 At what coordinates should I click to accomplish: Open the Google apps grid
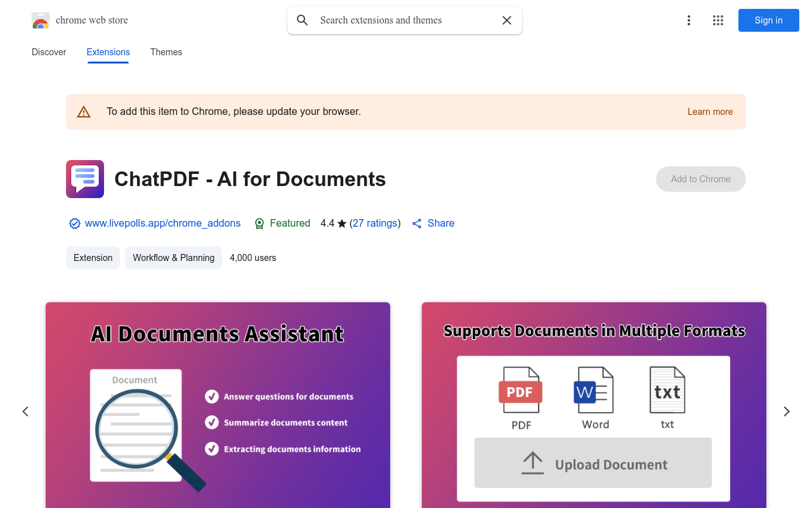[718, 20]
